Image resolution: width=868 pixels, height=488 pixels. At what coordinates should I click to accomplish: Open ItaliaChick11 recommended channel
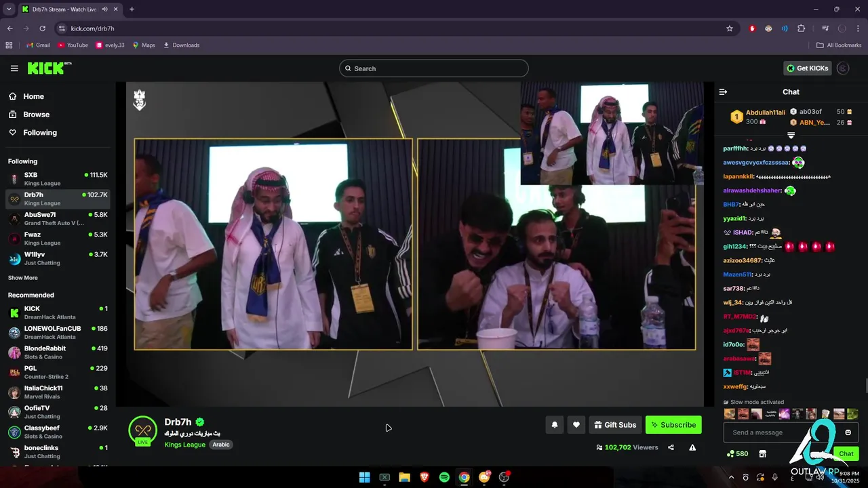point(58,392)
